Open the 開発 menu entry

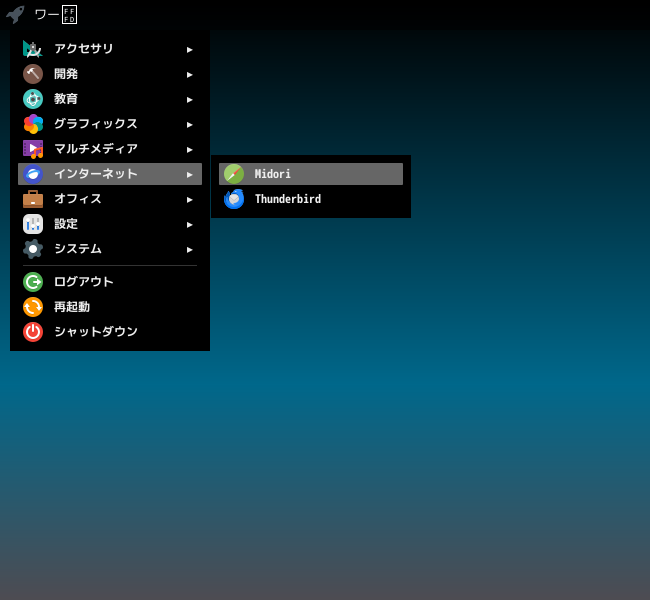click(x=110, y=74)
